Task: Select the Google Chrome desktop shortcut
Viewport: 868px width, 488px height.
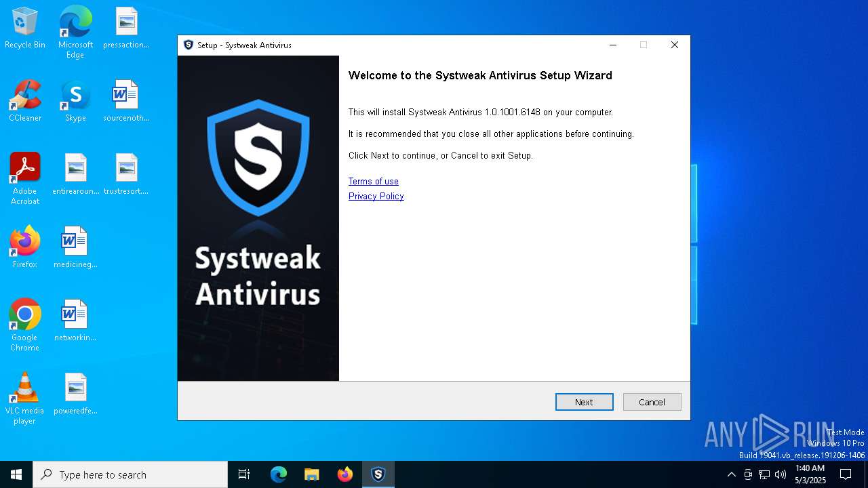Action: pos(25,325)
